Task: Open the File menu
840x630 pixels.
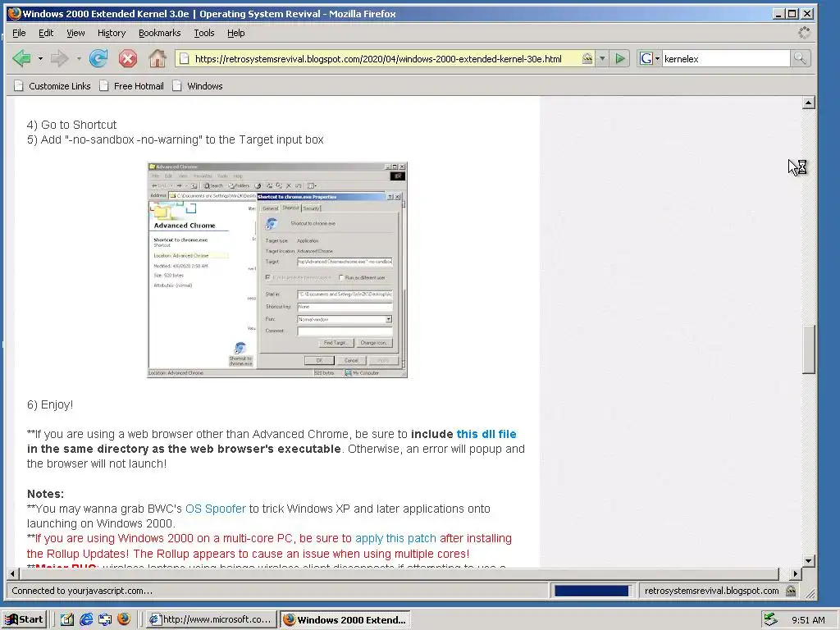Action: tap(19, 33)
